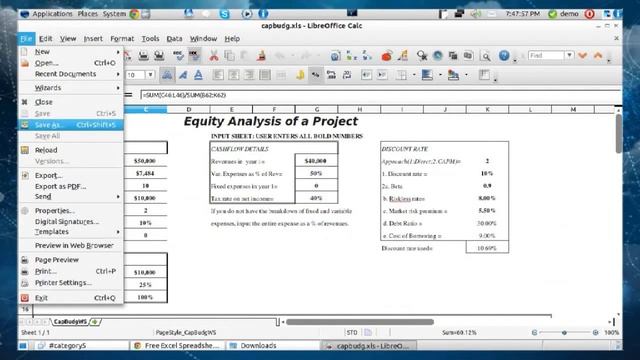Viewport: 640px width, 360px height.
Task: Insert a chart with the Chart icon
Action: 387,56
